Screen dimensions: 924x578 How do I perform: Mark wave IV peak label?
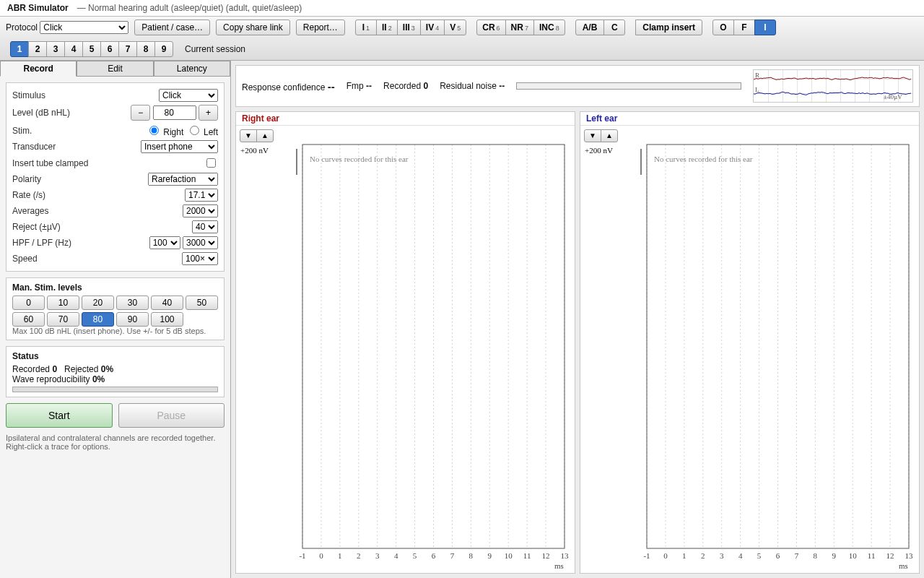pos(432,27)
